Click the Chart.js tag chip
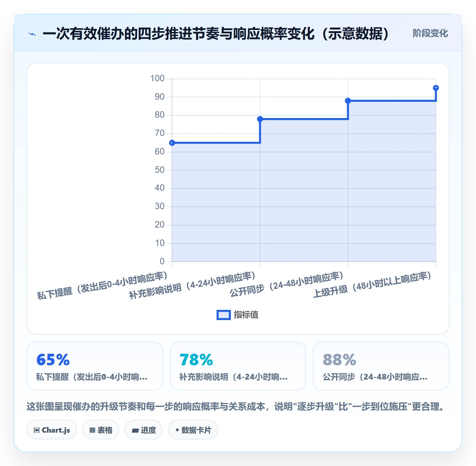Screen dimensions: 476x466 (52, 430)
